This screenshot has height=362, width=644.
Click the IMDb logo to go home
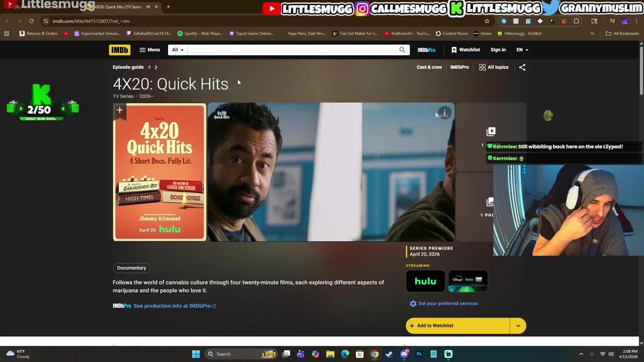(119, 50)
